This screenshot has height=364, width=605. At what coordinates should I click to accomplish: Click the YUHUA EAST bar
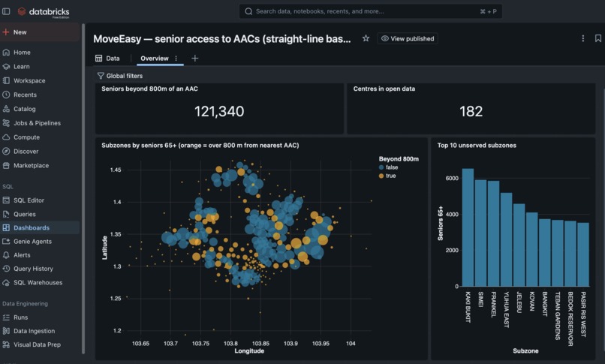tap(506, 239)
